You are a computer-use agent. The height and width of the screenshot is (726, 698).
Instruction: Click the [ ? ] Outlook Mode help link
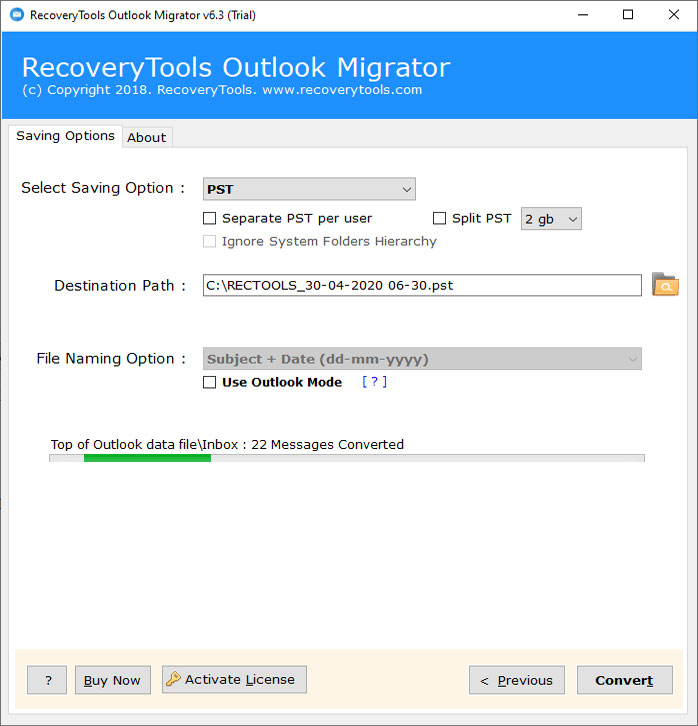point(374,382)
